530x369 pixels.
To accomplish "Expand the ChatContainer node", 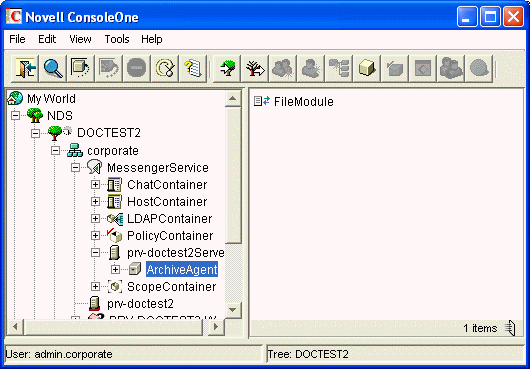I will tap(95, 184).
